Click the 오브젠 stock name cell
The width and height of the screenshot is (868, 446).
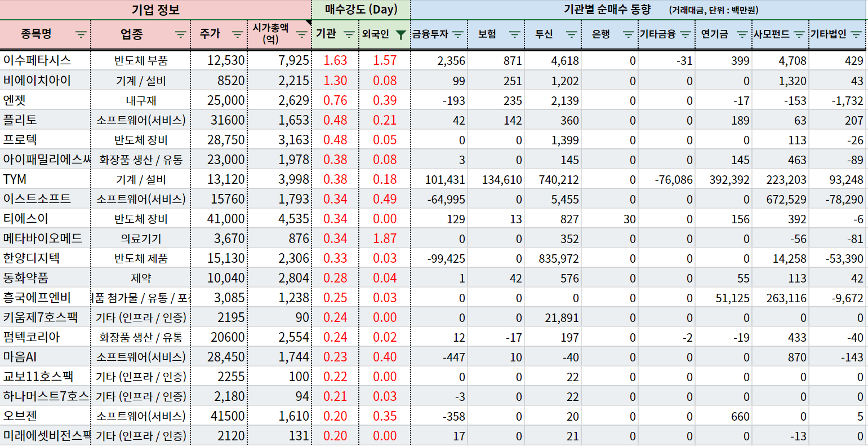(x=45, y=416)
